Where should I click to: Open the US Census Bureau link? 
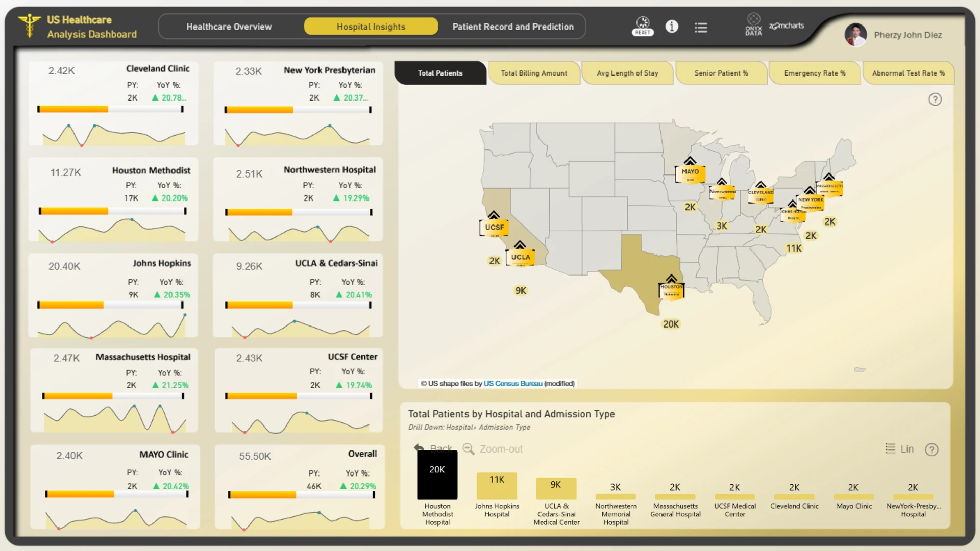(512, 384)
